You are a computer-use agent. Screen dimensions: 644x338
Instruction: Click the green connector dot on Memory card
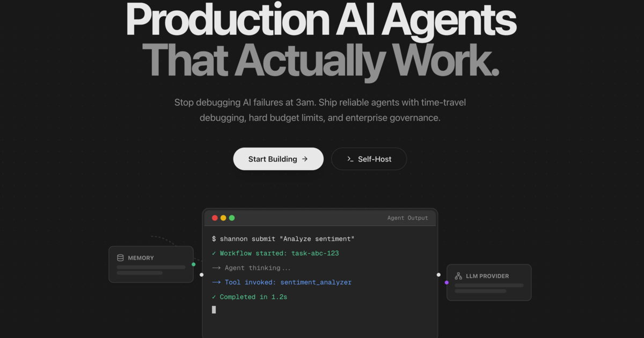click(x=193, y=264)
